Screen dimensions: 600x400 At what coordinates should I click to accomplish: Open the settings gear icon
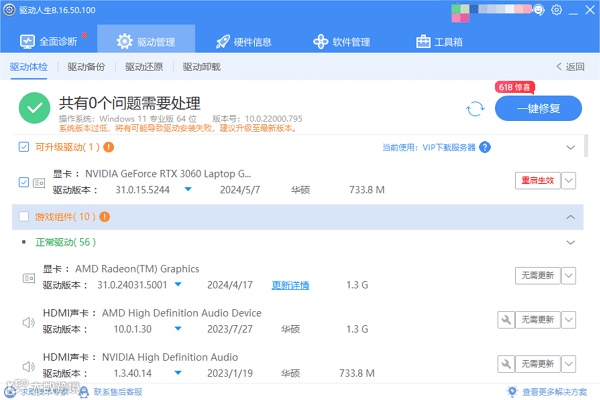coord(556,10)
